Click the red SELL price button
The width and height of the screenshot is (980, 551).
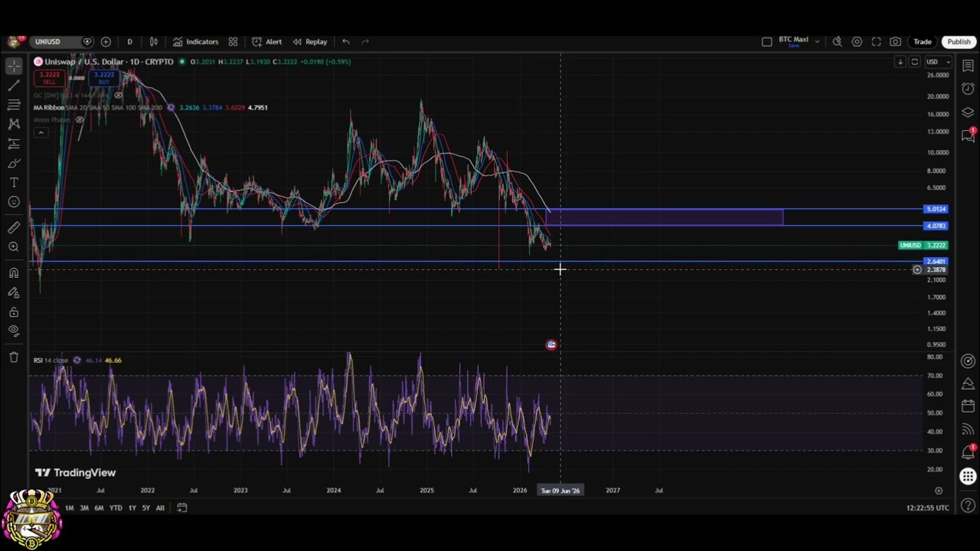point(50,77)
